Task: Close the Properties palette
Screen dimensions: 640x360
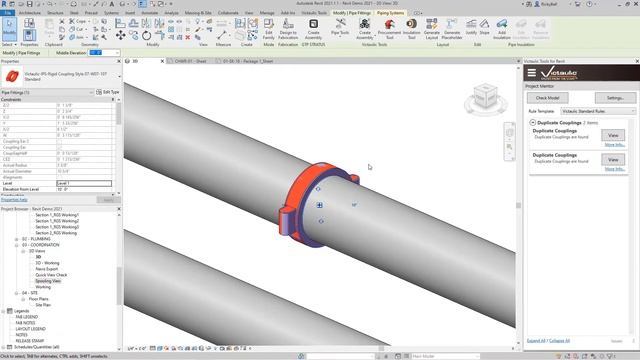Action: pyautogui.click(x=119, y=61)
